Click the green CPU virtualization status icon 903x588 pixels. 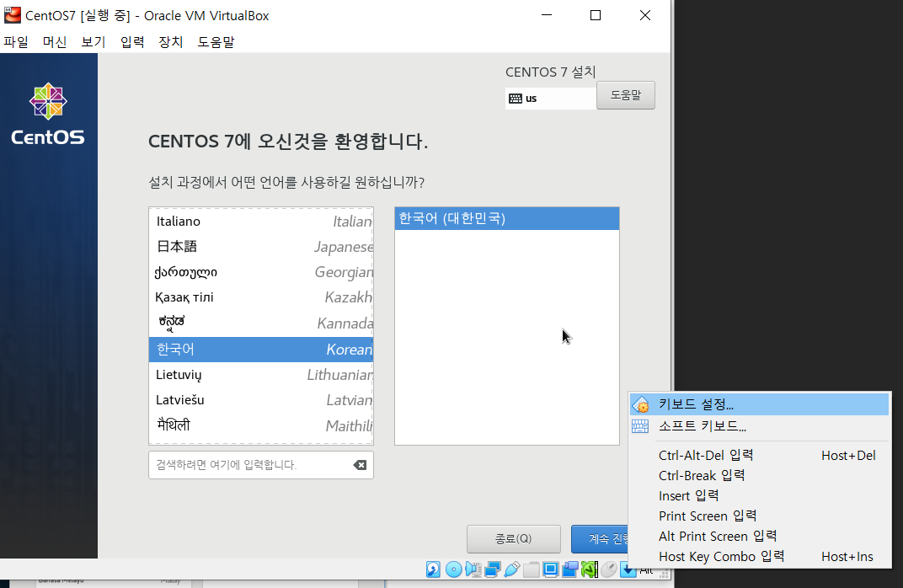coord(589,569)
